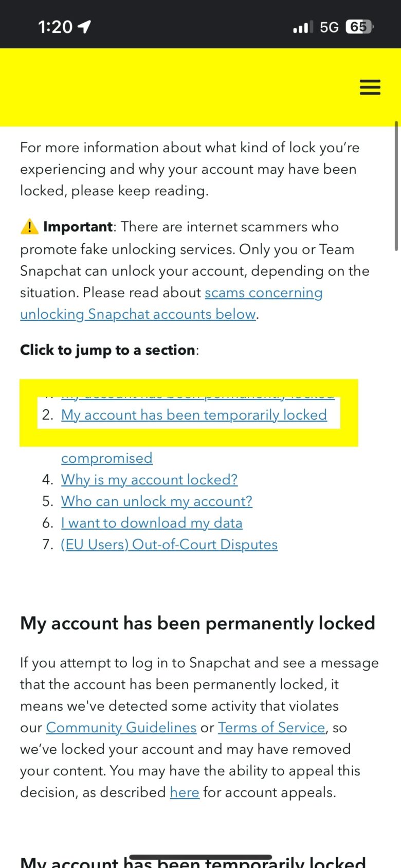The width and height of the screenshot is (401, 868).
Task: Open the temporarily locked section link
Action: (194, 415)
